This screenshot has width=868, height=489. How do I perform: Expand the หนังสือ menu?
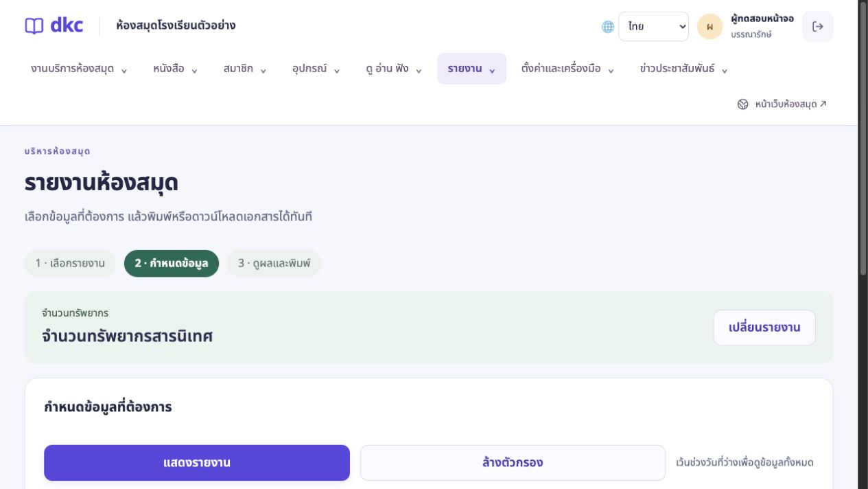tap(176, 69)
